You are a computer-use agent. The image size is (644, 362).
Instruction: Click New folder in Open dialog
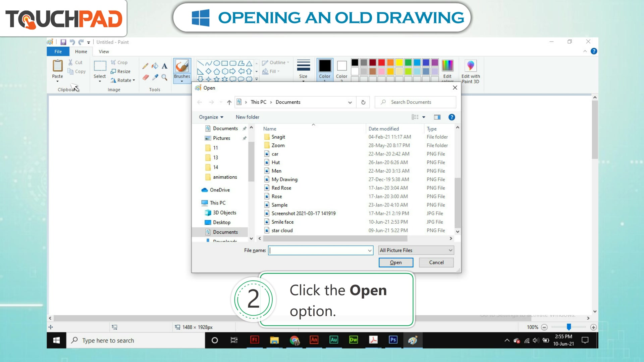(x=248, y=117)
